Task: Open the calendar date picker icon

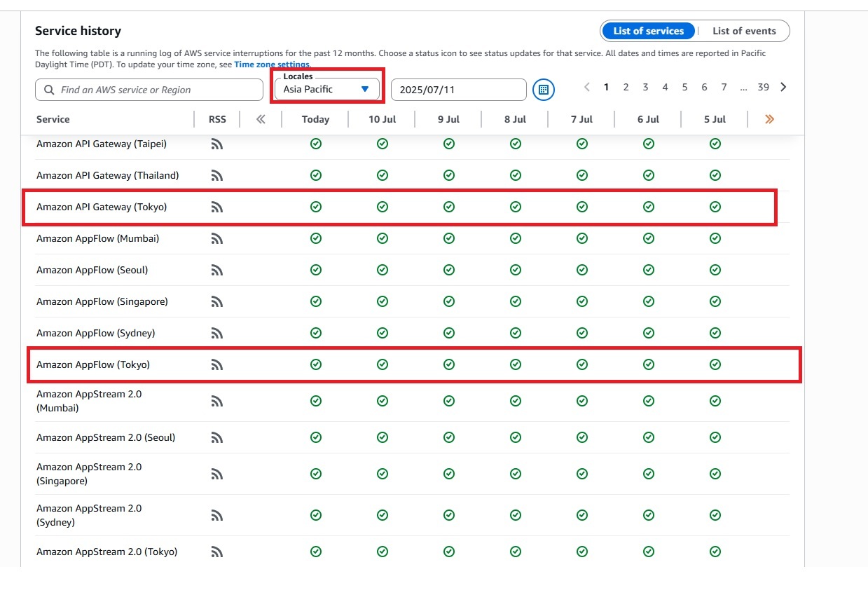Action: tap(544, 90)
